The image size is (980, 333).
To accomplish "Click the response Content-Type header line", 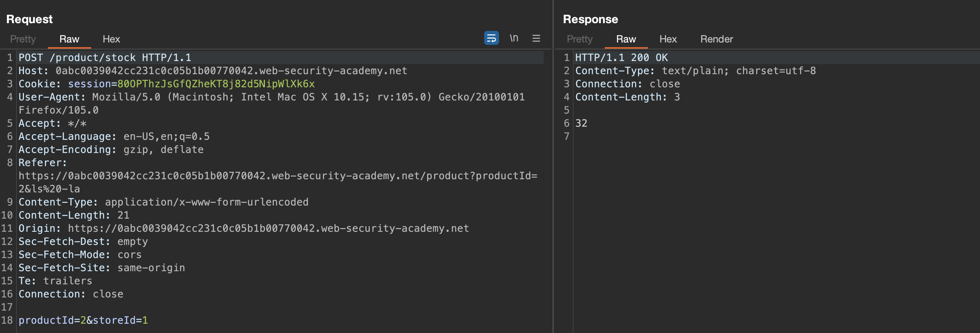I will [x=695, y=71].
